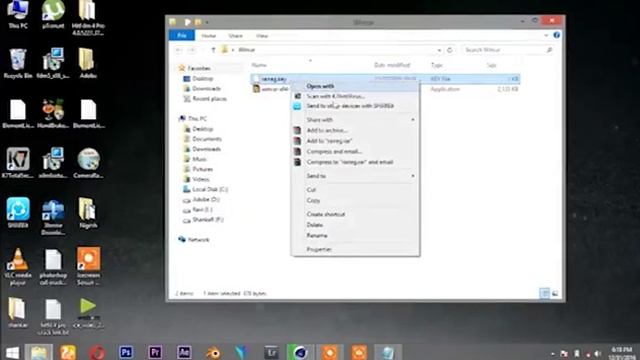
Task: Choose Add to archive menu entry
Action: (355, 130)
